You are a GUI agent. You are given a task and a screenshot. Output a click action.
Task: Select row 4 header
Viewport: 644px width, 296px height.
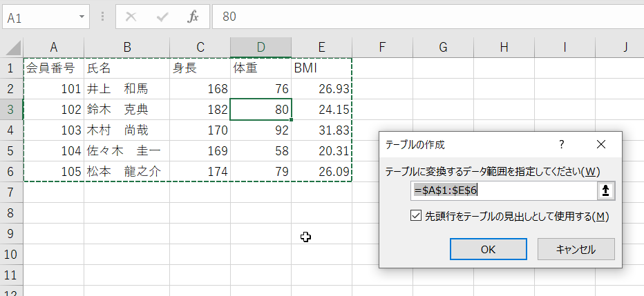point(12,130)
